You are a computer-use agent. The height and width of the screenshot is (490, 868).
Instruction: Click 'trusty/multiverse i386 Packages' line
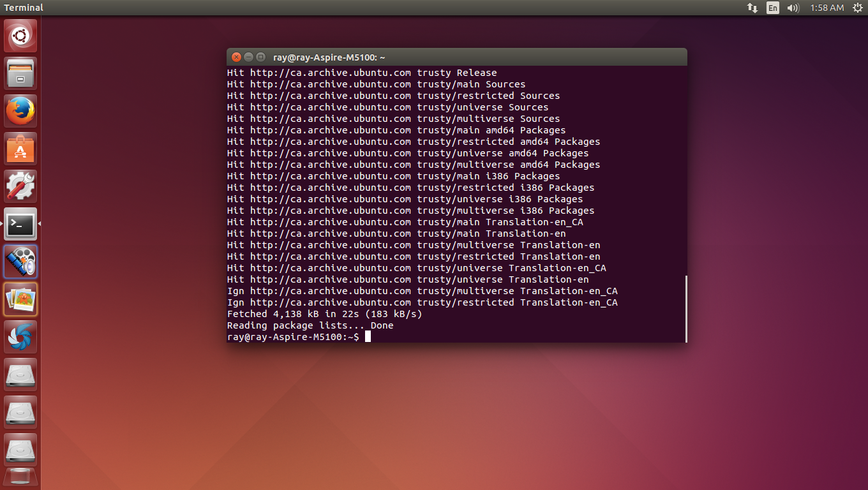[x=411, y=211]
